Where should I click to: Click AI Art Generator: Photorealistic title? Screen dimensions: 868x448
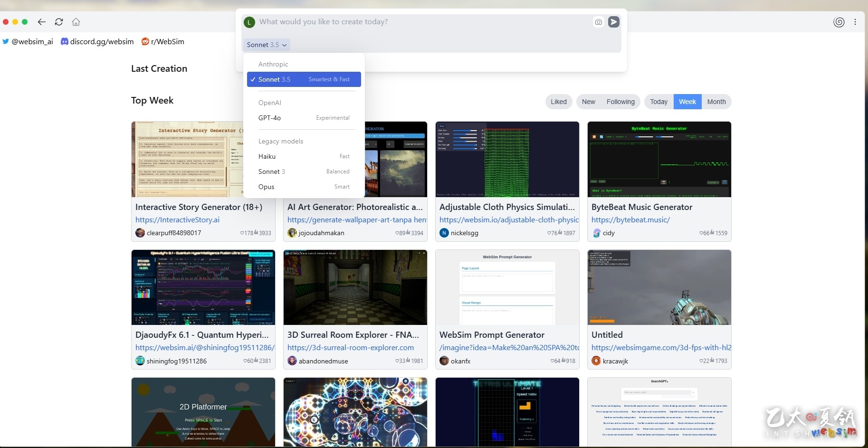coord(355,207)
